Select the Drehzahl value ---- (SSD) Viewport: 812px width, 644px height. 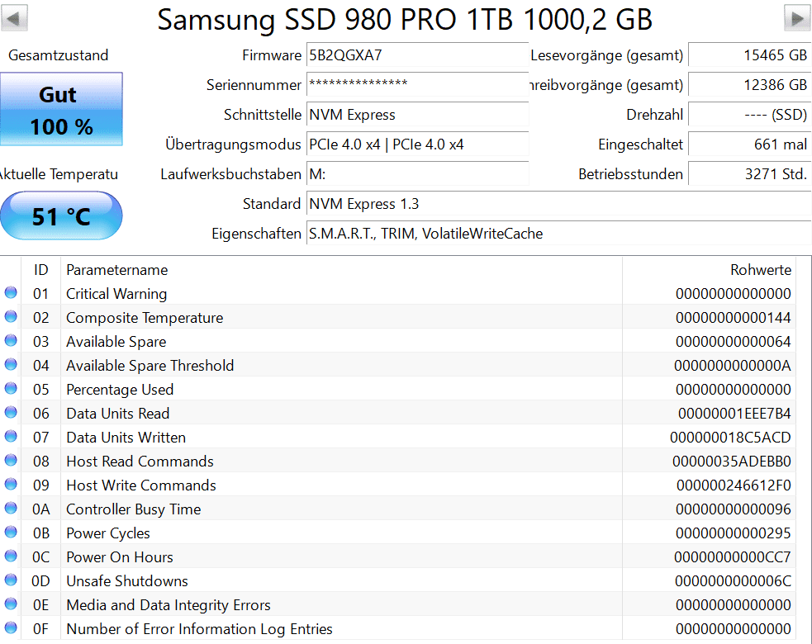pyautogui.click(x=749, y=115)
